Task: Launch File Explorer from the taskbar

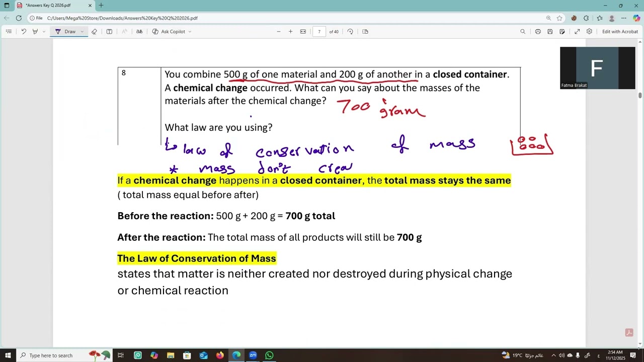Action: coord(171,355)
